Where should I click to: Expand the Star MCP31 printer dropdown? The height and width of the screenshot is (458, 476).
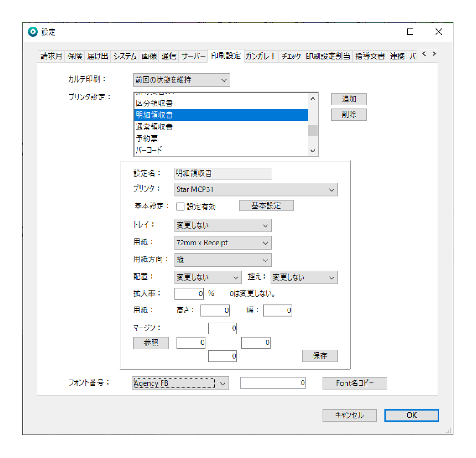click(256, 190)
